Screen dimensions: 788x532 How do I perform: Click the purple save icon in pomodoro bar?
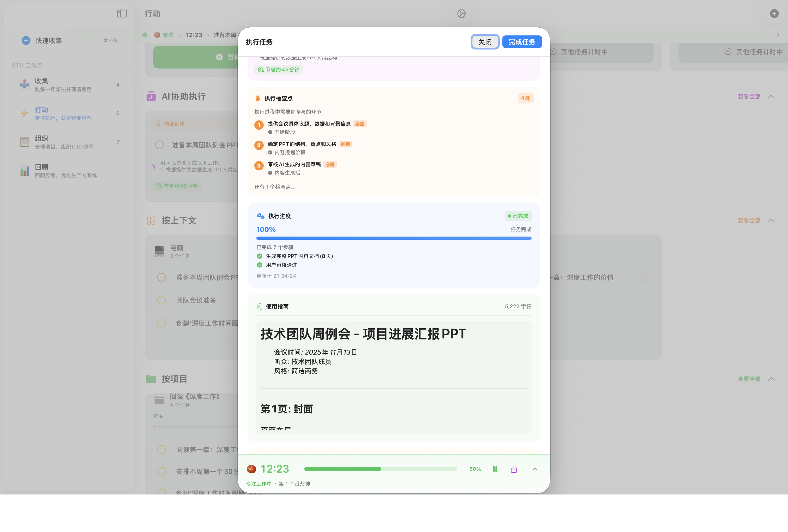coord(513,469)
